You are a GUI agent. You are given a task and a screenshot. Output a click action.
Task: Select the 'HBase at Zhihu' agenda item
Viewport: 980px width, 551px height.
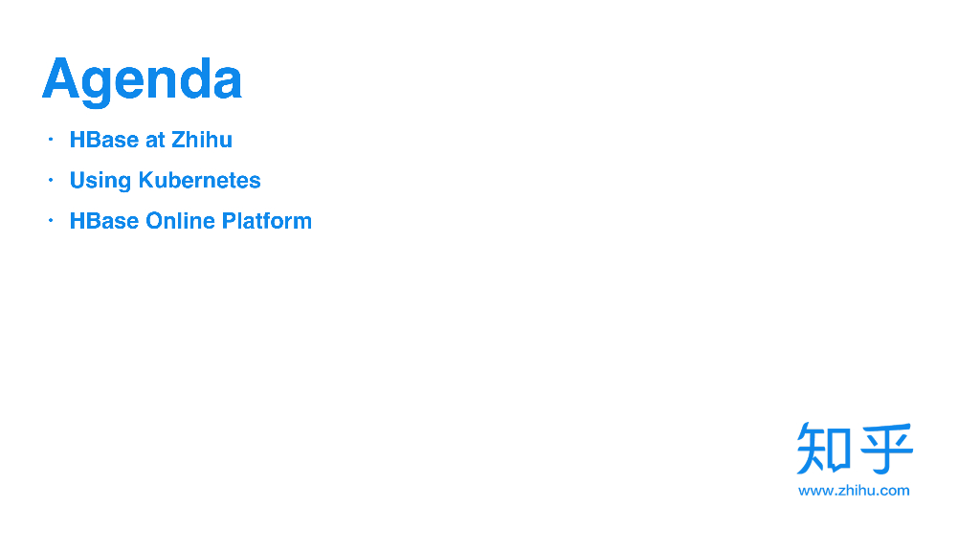[x=150, y=140]
